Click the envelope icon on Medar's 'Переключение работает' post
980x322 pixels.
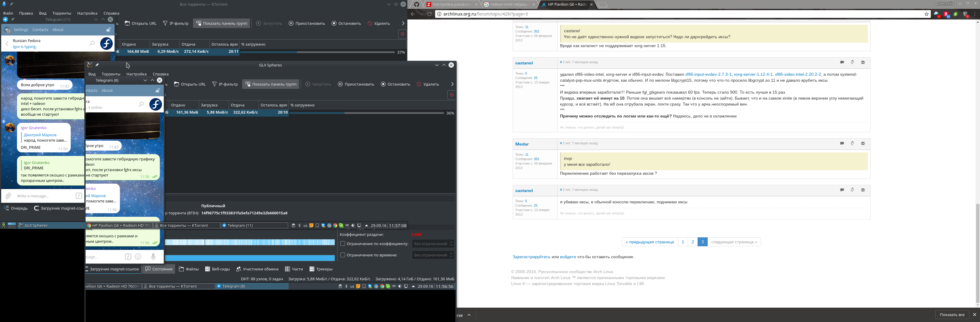pyautogui.click(x=863, y=143)
